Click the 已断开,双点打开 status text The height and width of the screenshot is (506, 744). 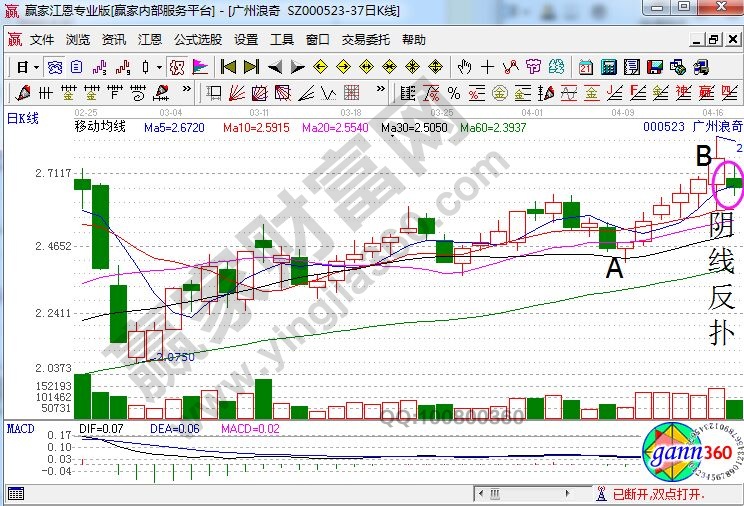[658, 494]
